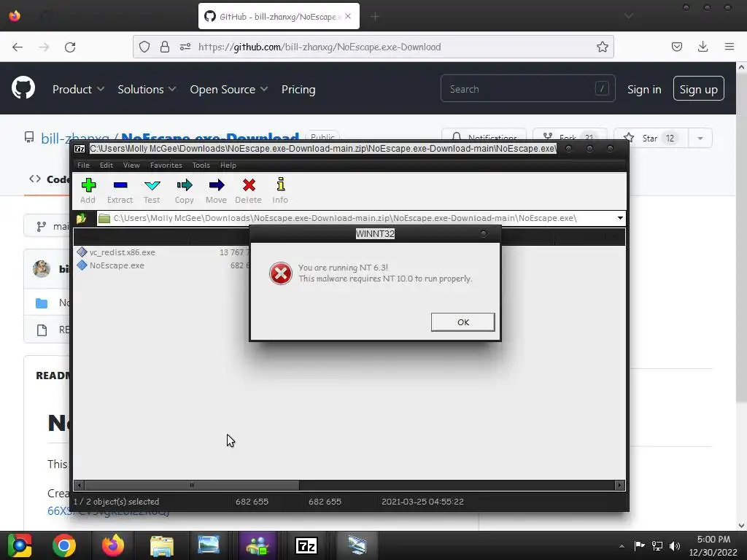Viewport: 747px width, 560px height.
Task: Open the bill-zhanxg user link
Action: [75, 139]
